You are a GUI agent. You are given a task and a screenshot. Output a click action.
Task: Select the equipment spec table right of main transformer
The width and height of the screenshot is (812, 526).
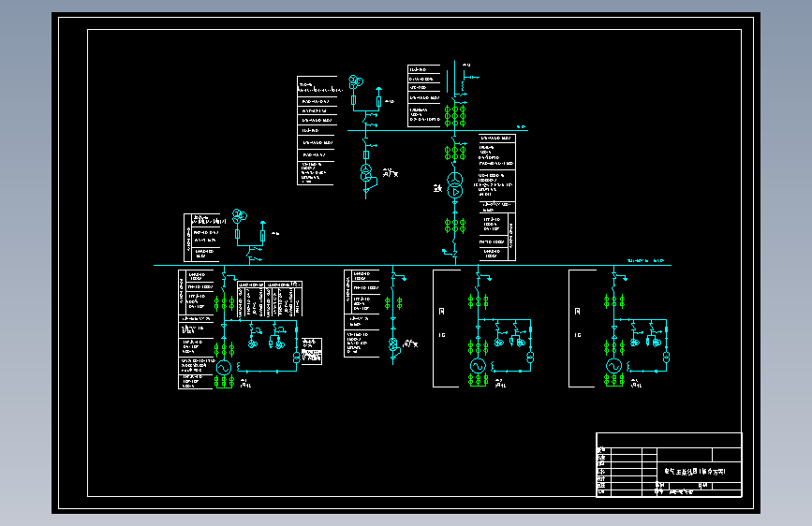click(497, 197)
